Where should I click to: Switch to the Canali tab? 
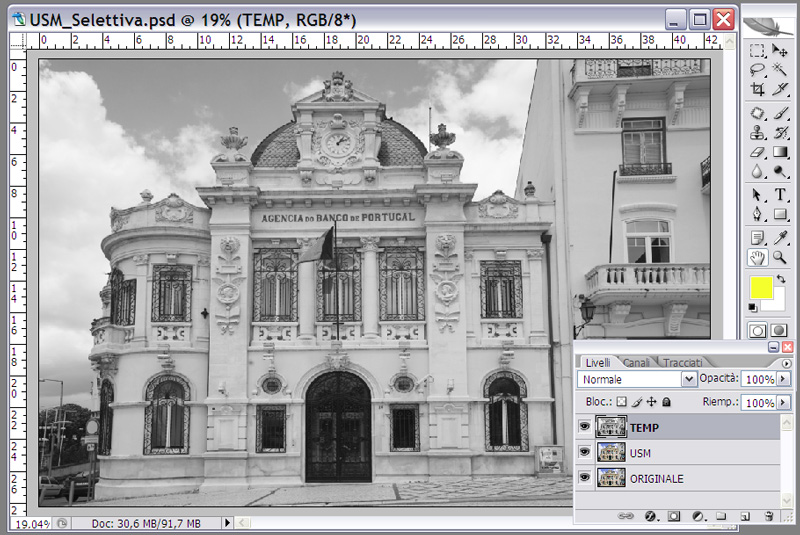[x=636, y=362]
